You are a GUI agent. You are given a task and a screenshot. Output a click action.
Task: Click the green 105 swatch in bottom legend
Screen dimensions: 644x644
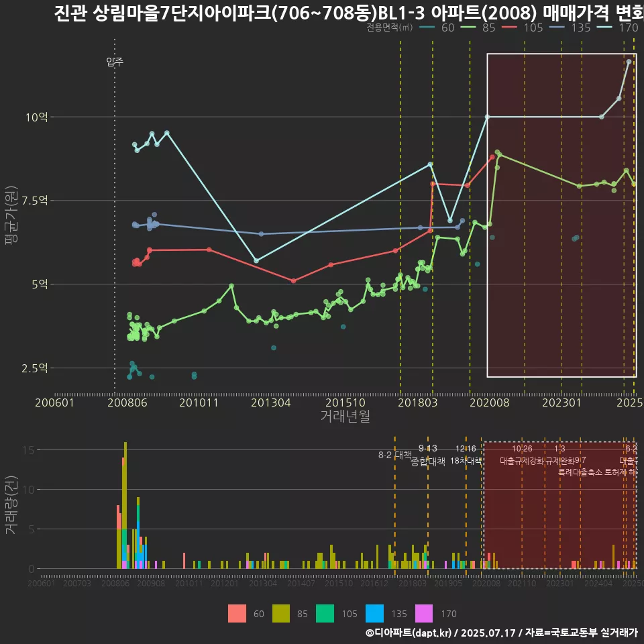click(x=325, y=614)
